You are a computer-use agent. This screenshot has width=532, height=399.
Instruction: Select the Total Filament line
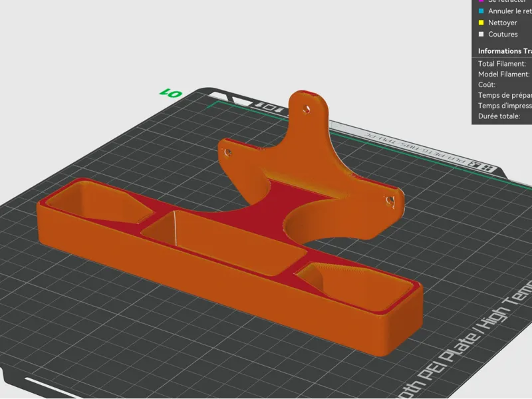[502, 64]
